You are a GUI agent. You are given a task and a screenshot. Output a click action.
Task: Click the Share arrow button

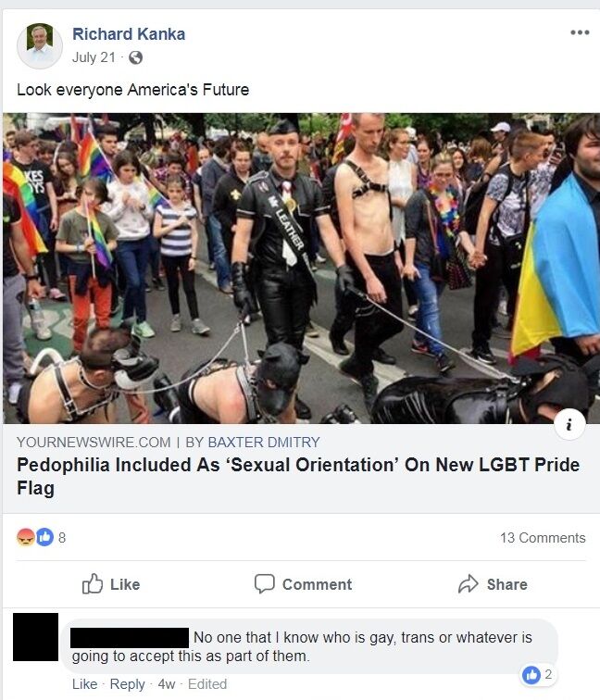pyautogui.click(x=493, y=584)
